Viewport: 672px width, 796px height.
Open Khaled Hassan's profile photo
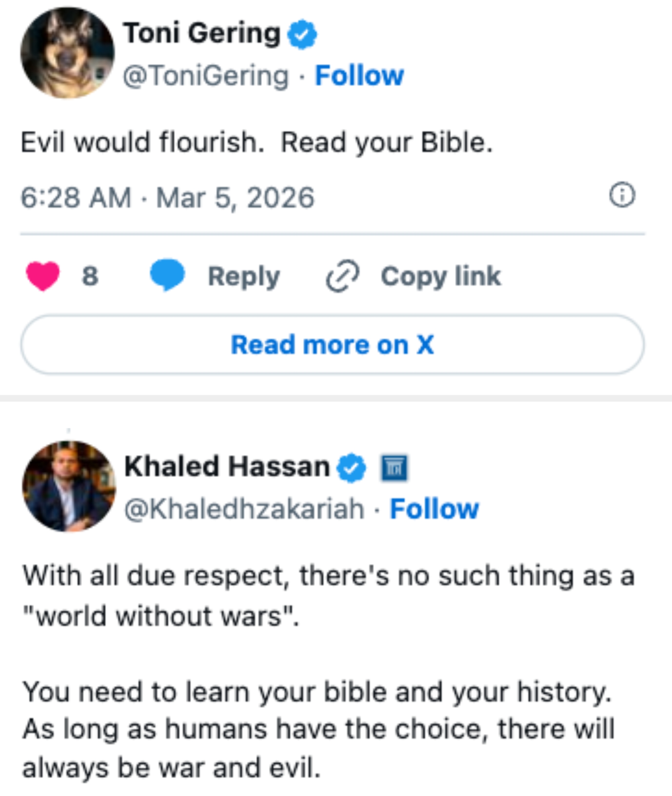coord(69,486)
